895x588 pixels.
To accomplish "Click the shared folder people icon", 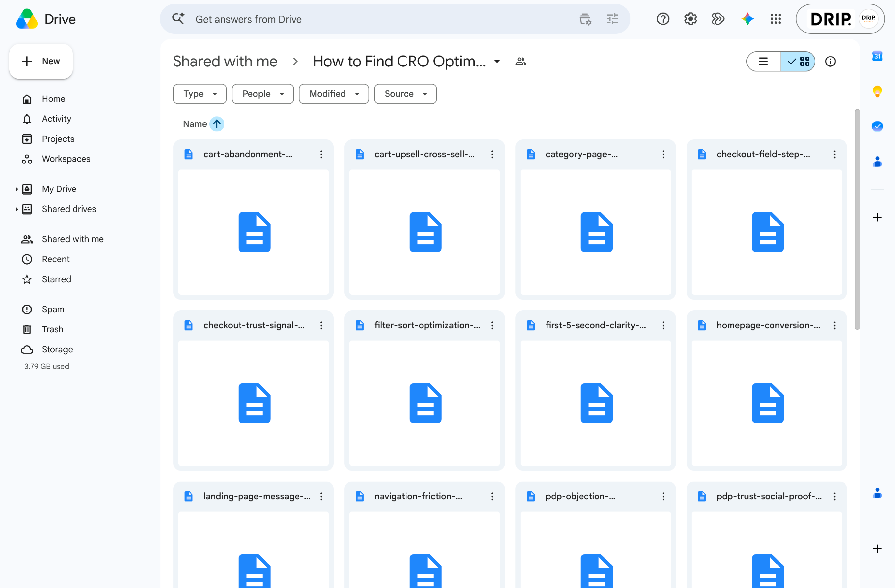I will 521,61.
